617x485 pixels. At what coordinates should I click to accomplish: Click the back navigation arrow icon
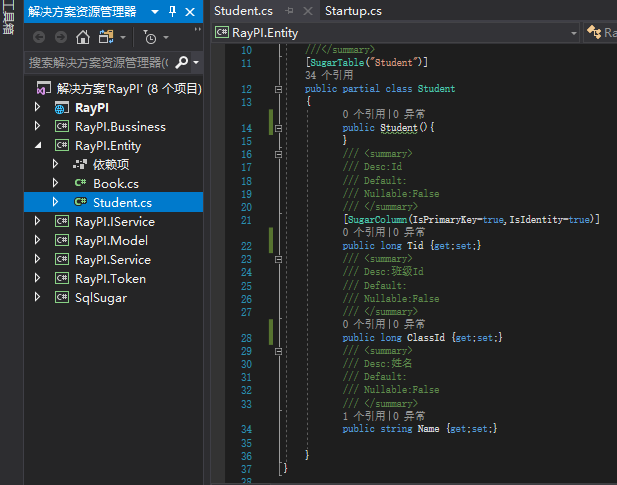39,37
